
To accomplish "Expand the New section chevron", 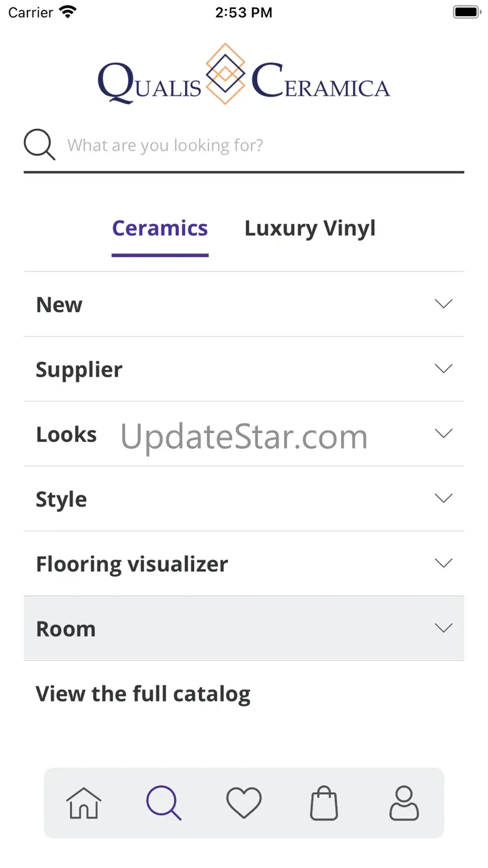I will pyautogui.click(x=443, y=304).
